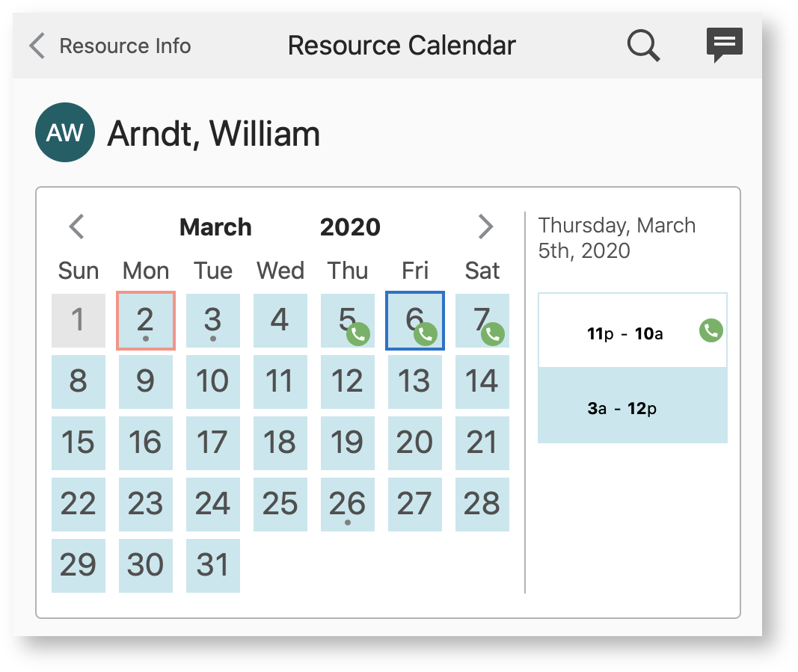Click the back chevron beside Resource Info
This screenshot has width=798, height=672.
coord(36,45)
